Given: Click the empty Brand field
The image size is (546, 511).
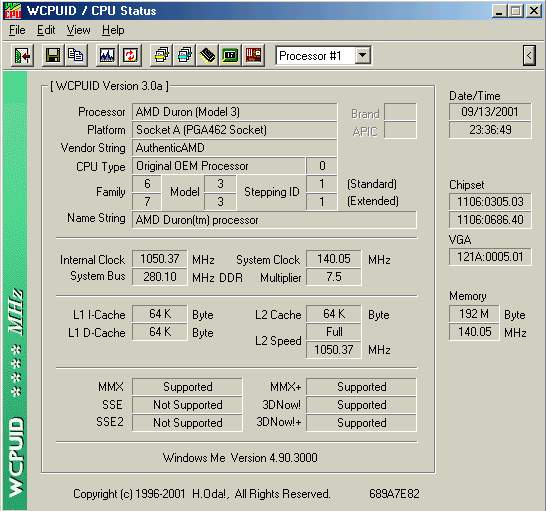Looking at the screenshot, I should (x=400, y=112).
